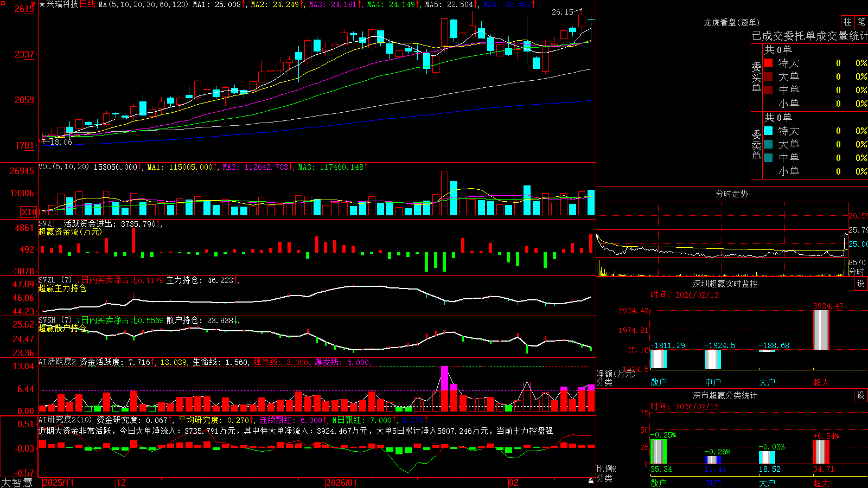Click the 12 month marker on the timeline
868x488 pixels.
point(121,483)
